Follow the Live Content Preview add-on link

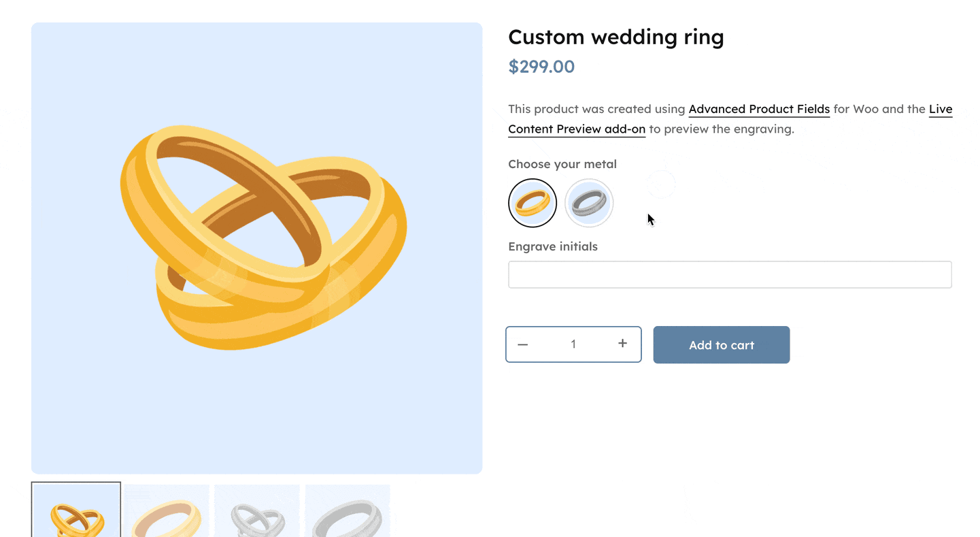click(577, 129)
